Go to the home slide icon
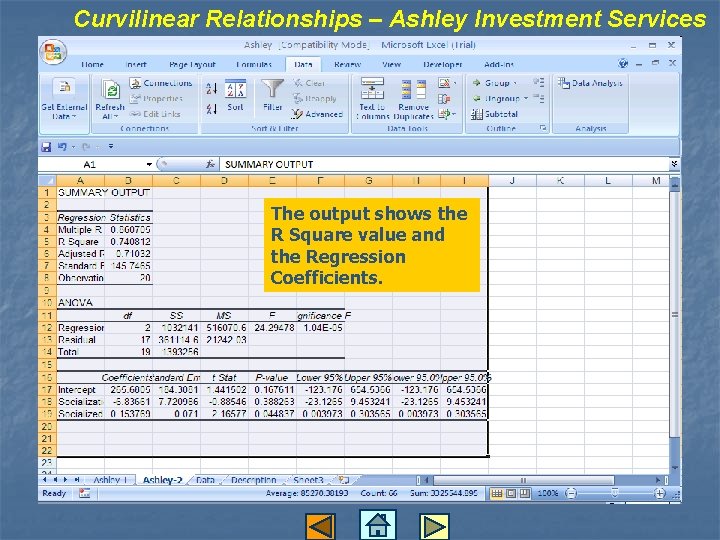The width and height of the screenshot is (720, 540). (378, 525)
